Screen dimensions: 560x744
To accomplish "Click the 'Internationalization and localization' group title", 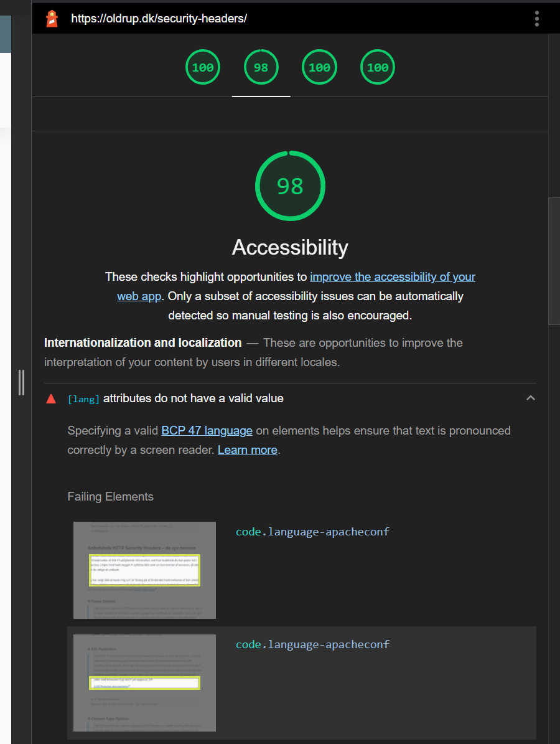I will [142, 343].
